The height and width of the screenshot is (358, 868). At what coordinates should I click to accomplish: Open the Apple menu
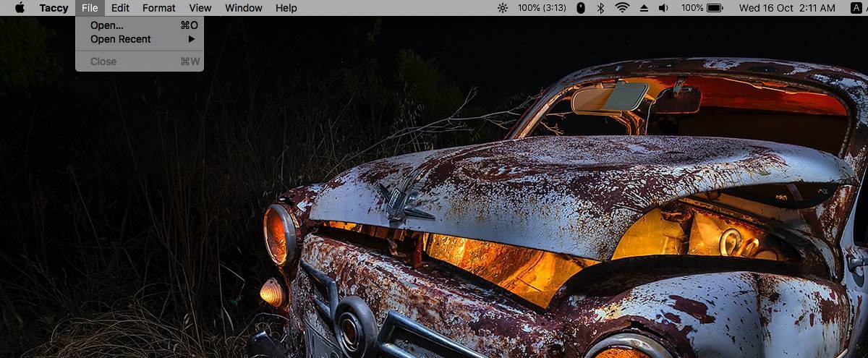point(20,8)
